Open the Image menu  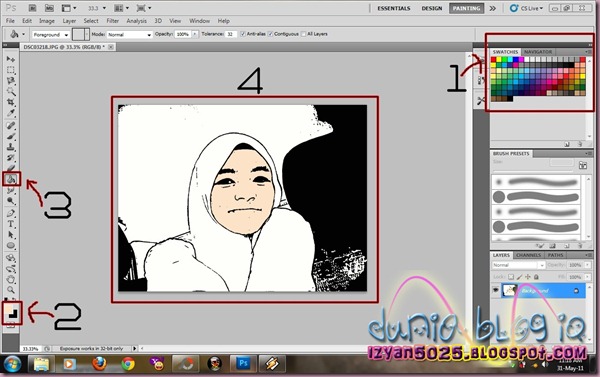coord(47,21)
